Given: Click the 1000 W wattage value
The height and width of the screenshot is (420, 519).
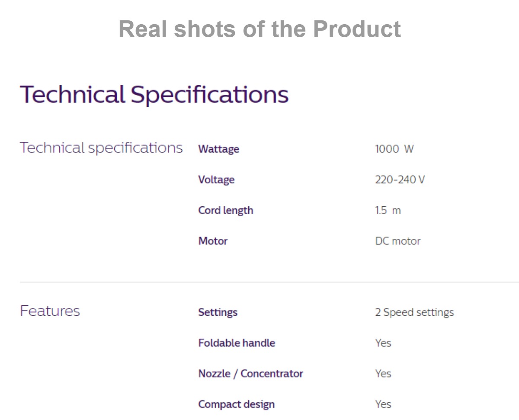Looking at the screenshot, I should tap(394, 149).
